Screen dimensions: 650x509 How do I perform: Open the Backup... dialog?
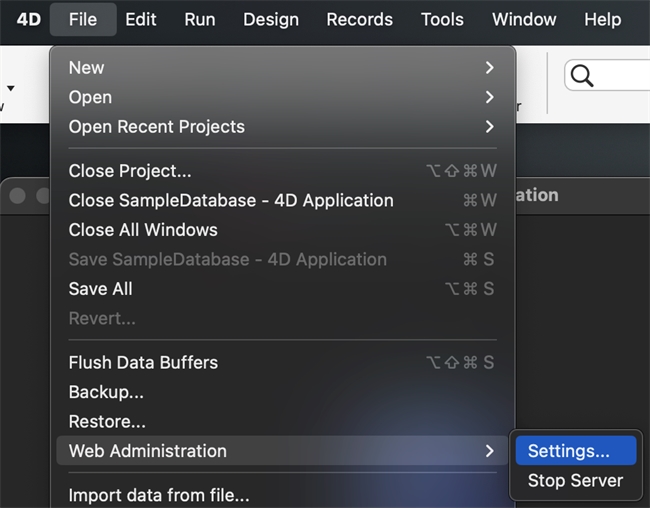106,392
